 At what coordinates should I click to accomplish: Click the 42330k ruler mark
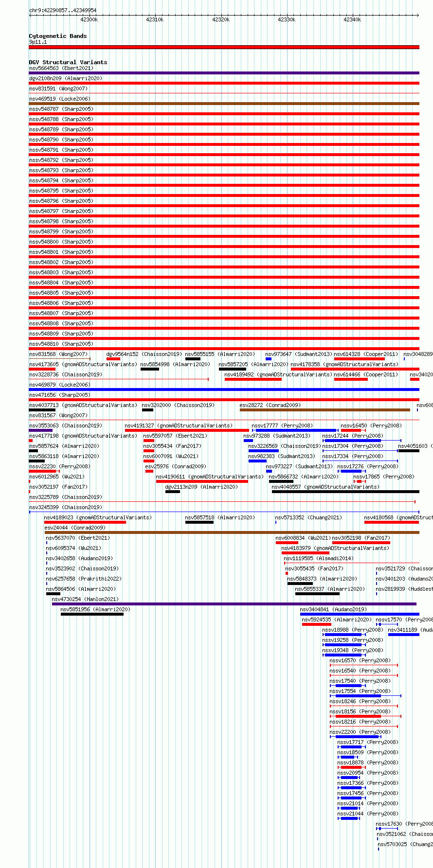(287, 19)
